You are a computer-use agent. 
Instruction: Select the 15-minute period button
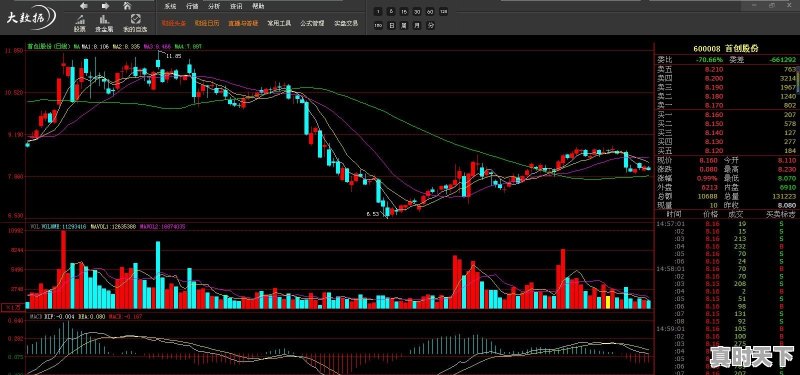(404, 11)
